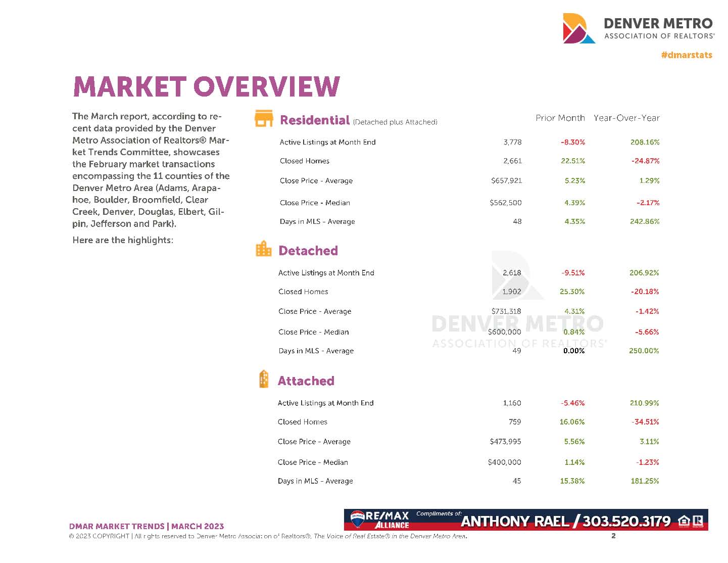Select the Market Overview heading
Screen dimensions: 728x563
207,86
